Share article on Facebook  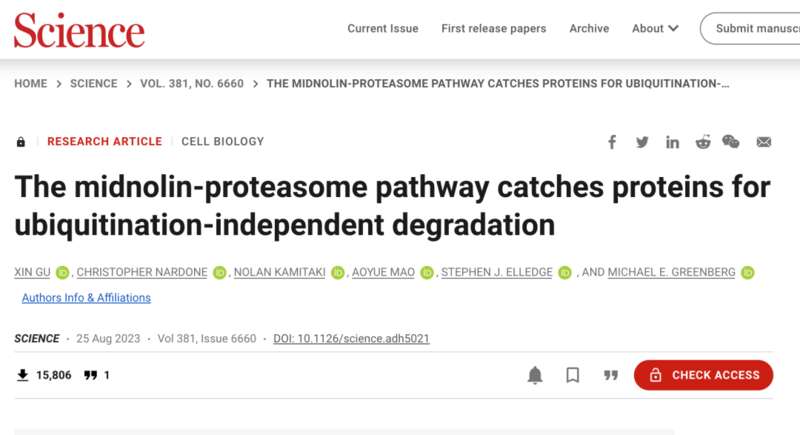point(612,142)
